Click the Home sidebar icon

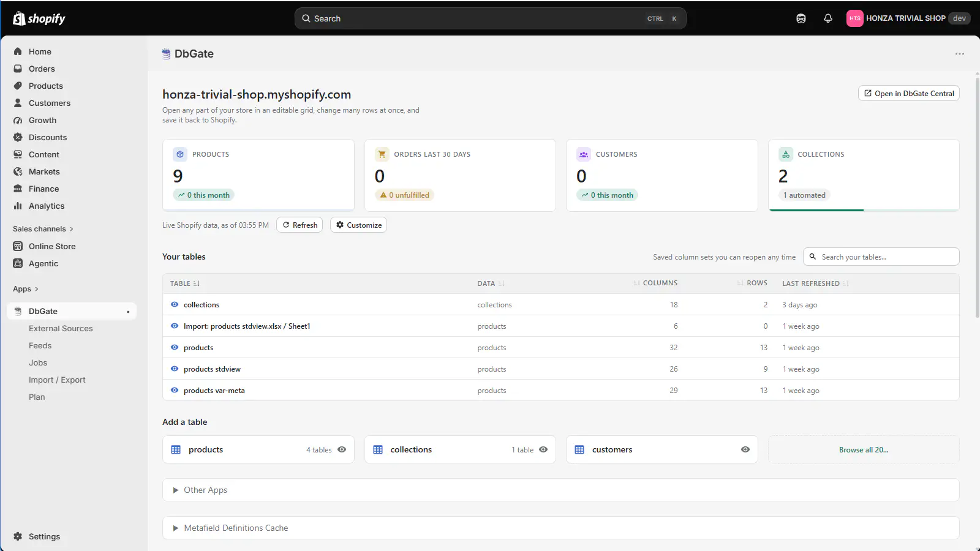tap(18, 51)
